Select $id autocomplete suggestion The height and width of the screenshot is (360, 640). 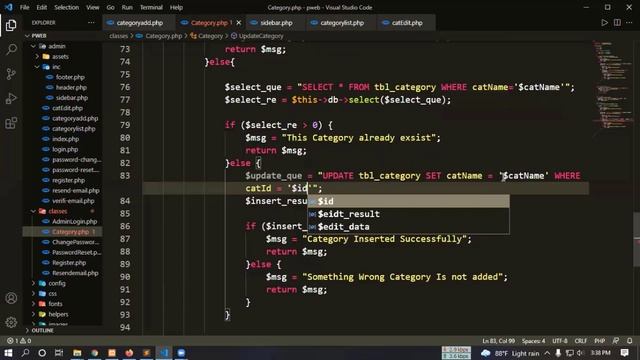(x=408, y=201)
